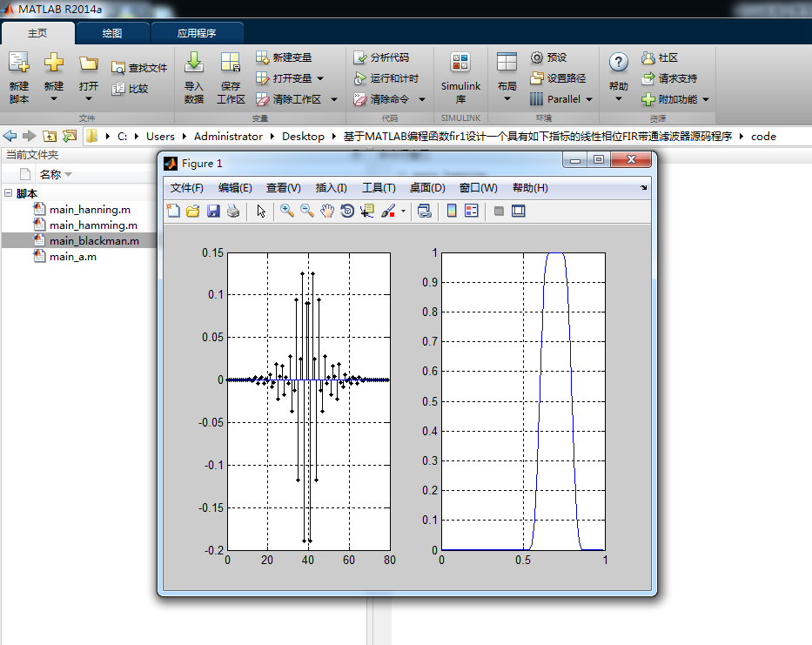Click New Figure icon in Figure 1 toolbar
Viewport: 812px width, 645px height.
click(173, 211)
